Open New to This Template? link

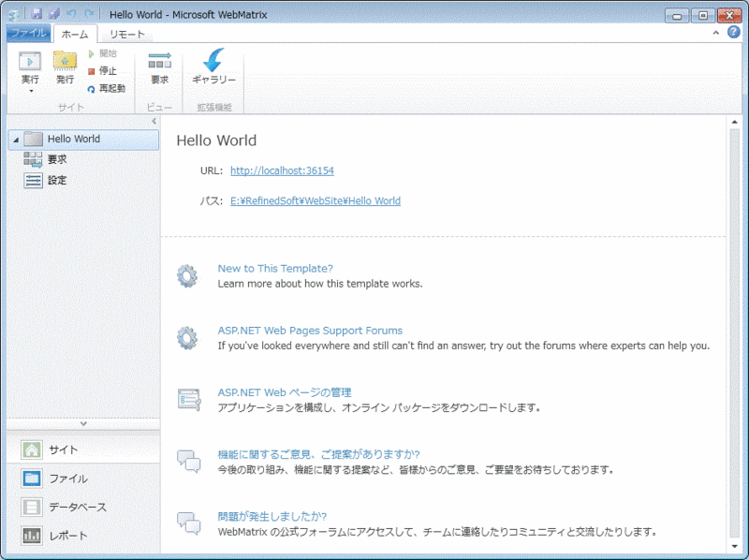275,269
